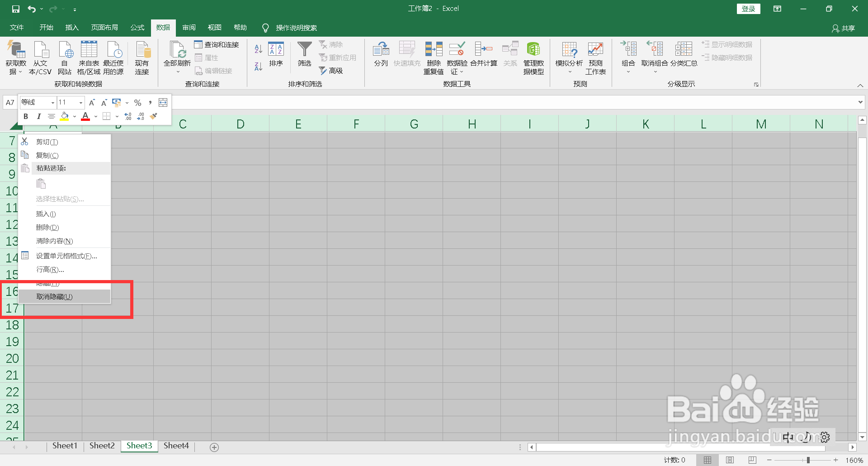This screenshot has height=466, width=868.
Task: Open Customize Quick Access Toolbar dropdown
Action: [75, 9]
